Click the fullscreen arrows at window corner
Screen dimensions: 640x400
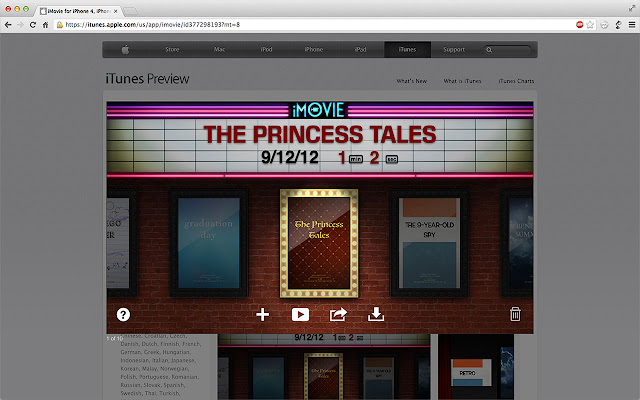click(x=632, y=8)
